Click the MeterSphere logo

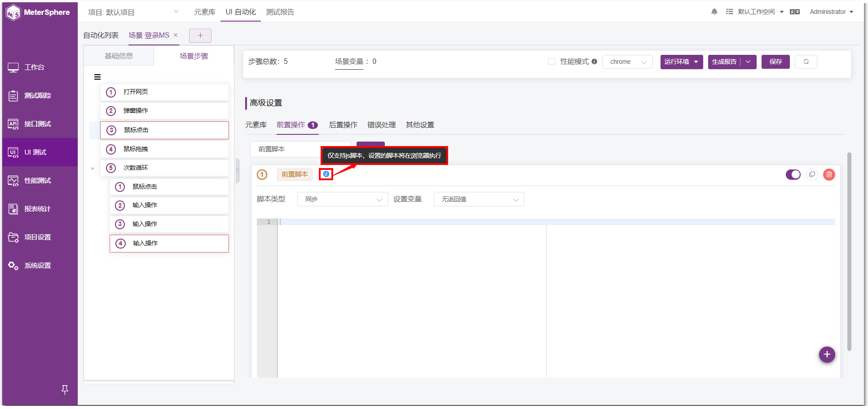point(38,12)
